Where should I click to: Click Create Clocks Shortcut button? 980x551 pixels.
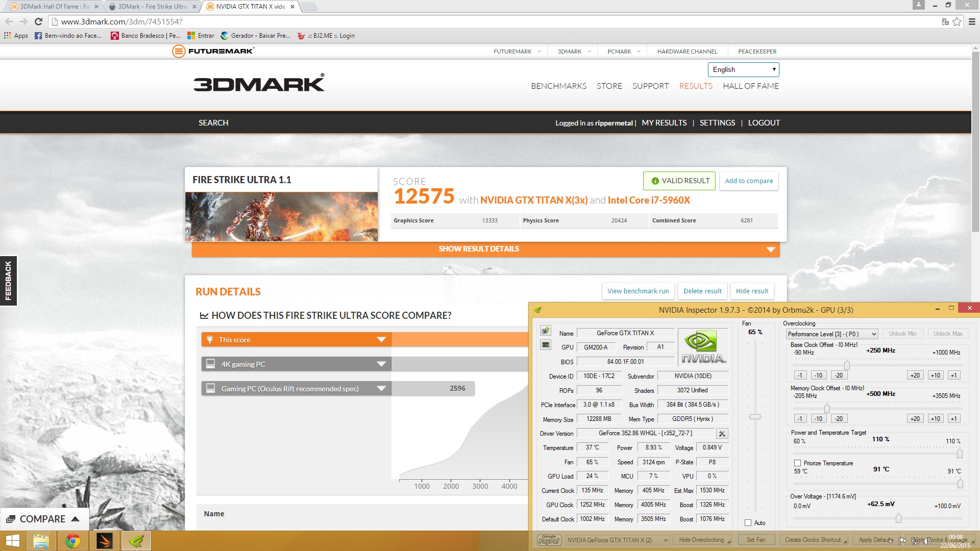click(x=814, y=540)
